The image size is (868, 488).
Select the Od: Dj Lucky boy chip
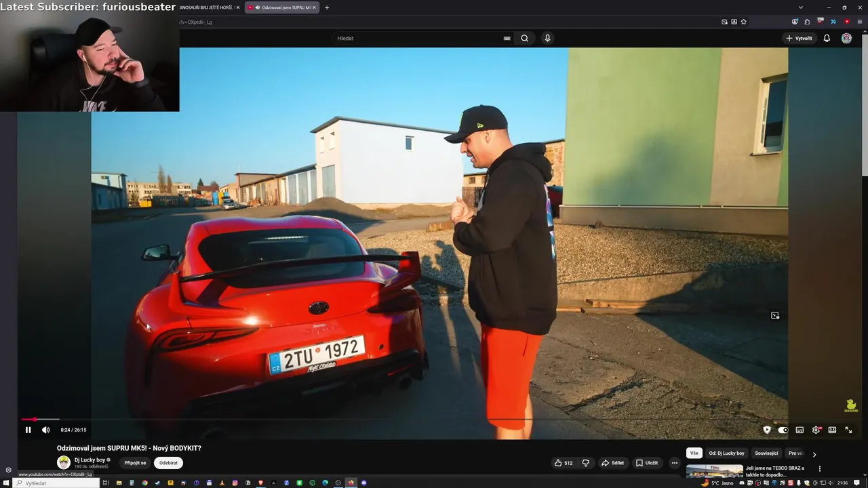tap(726, 453)
